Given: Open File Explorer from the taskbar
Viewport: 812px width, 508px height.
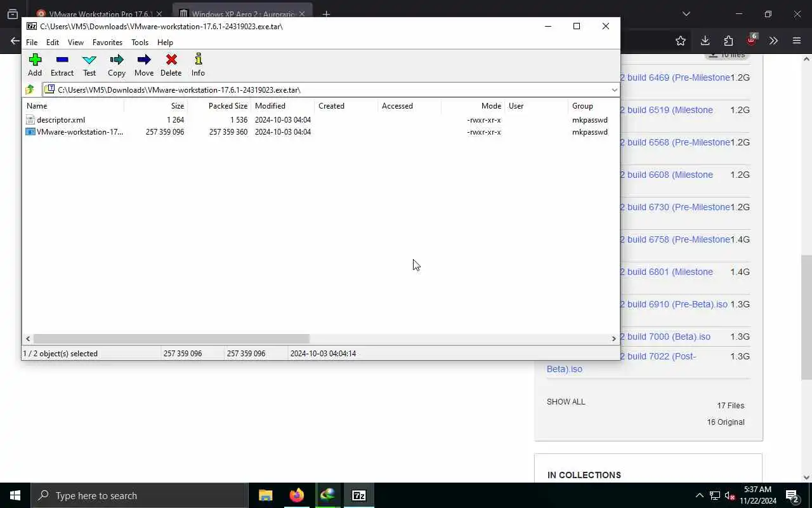Looking at the screenshot, I should coord(266,495).
